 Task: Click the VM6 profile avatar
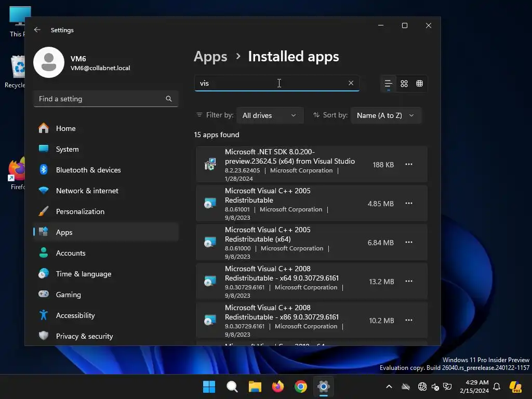click(x=49, y=62)
